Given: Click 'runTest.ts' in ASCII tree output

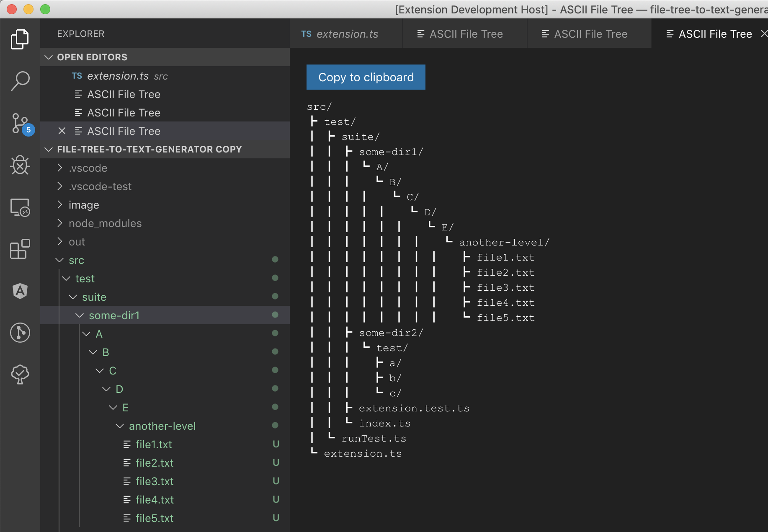Looking at the screenshot, I should [374, 439].
